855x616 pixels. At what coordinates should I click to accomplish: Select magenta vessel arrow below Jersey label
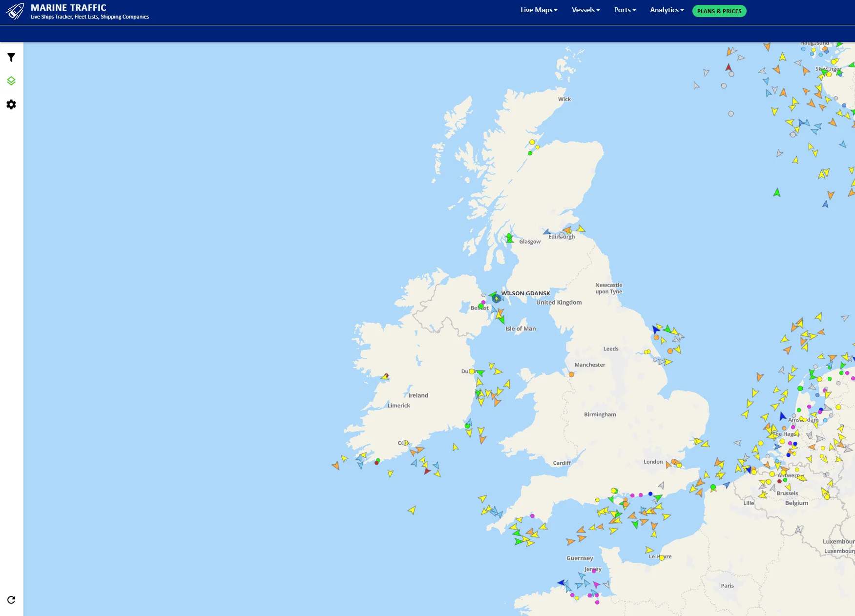click(596, 584)
